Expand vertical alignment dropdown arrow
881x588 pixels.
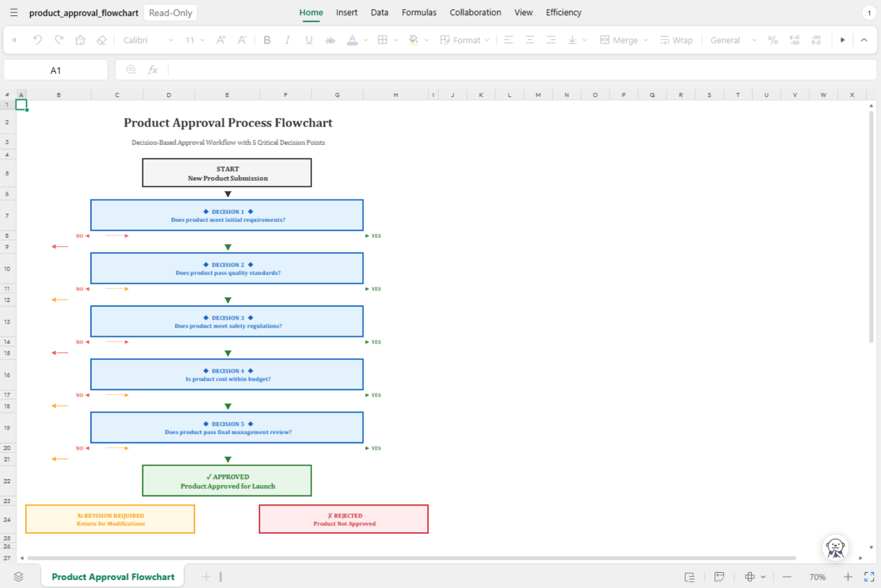tap(585, 40)
